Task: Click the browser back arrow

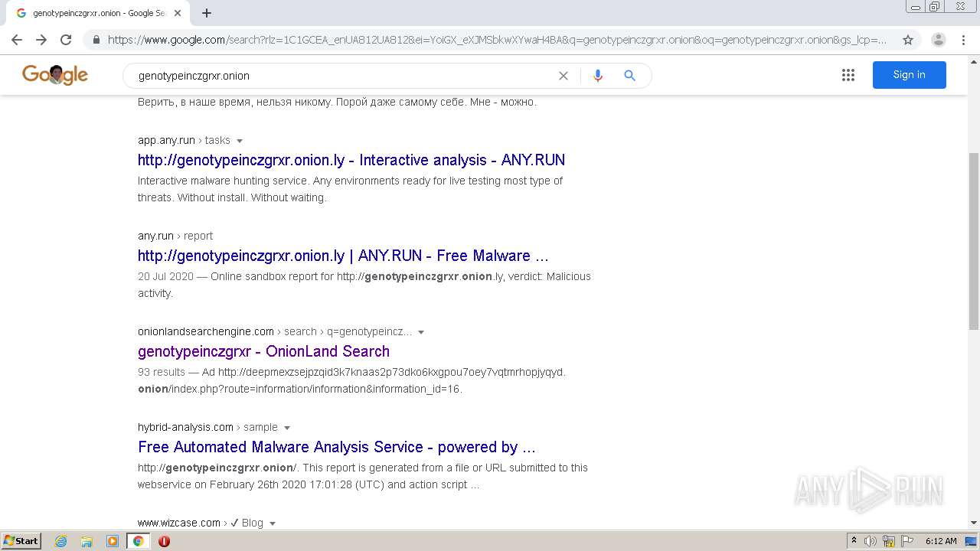Action: pyautogui.click(x=17, y=40)
